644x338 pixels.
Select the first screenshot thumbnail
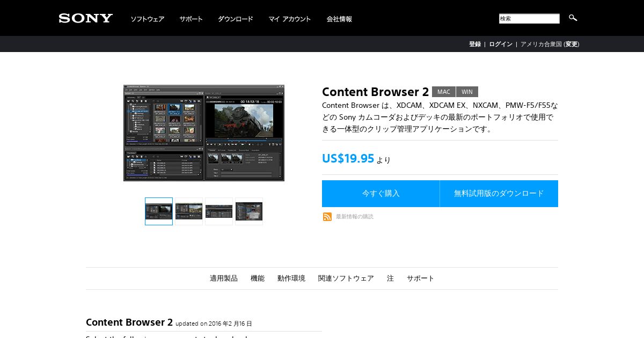[x=159, y=211]
